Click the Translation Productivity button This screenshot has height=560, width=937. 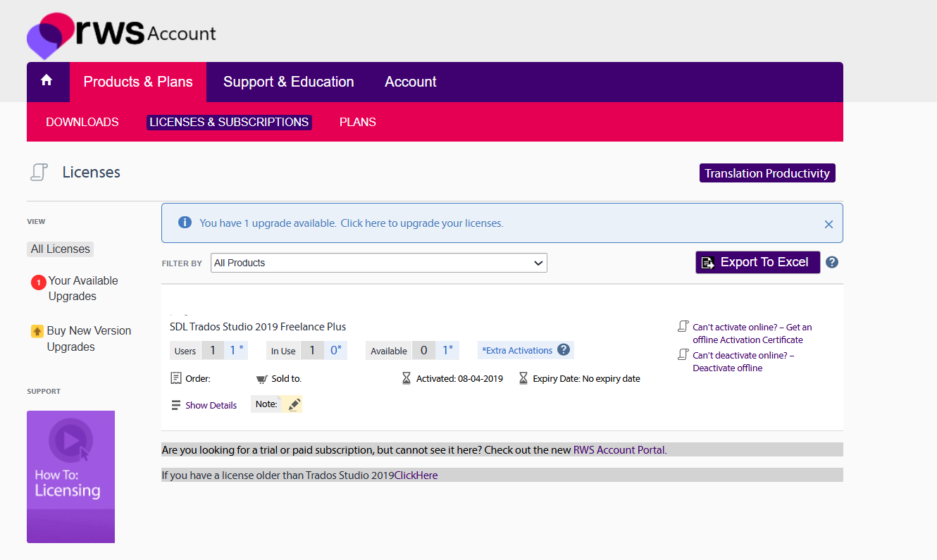767,173
